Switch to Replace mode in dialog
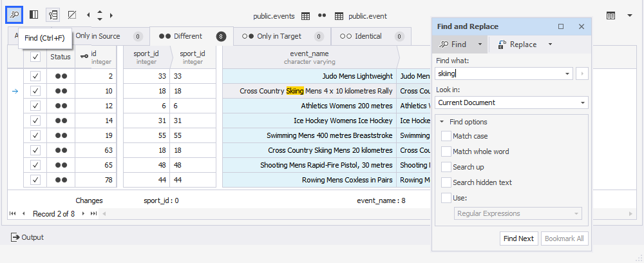Viewport: 644px width, 263px height. tap(522, 44)
